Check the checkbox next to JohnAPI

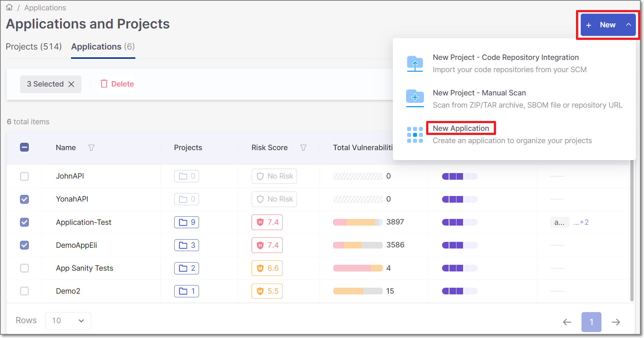pos(24,176)
